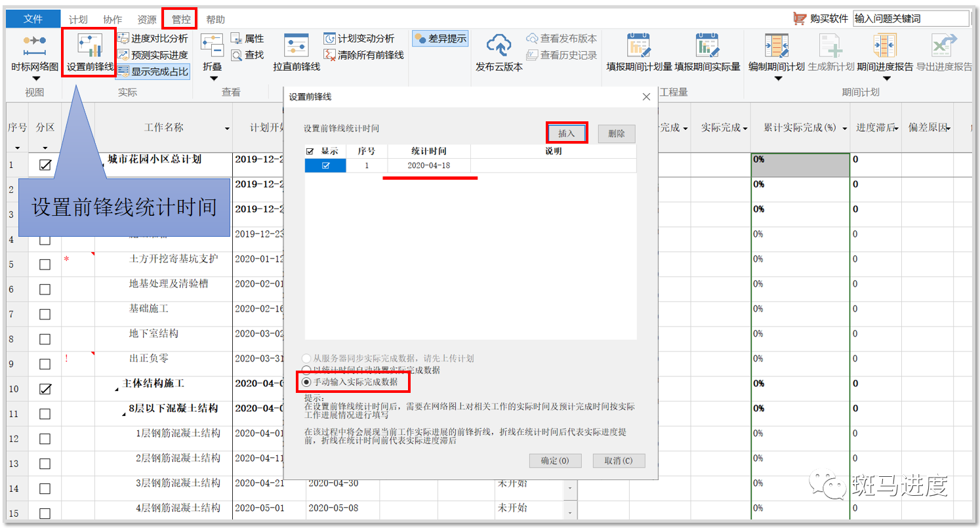
Task: Toggle 差异提示
Action: pos(439,39)
